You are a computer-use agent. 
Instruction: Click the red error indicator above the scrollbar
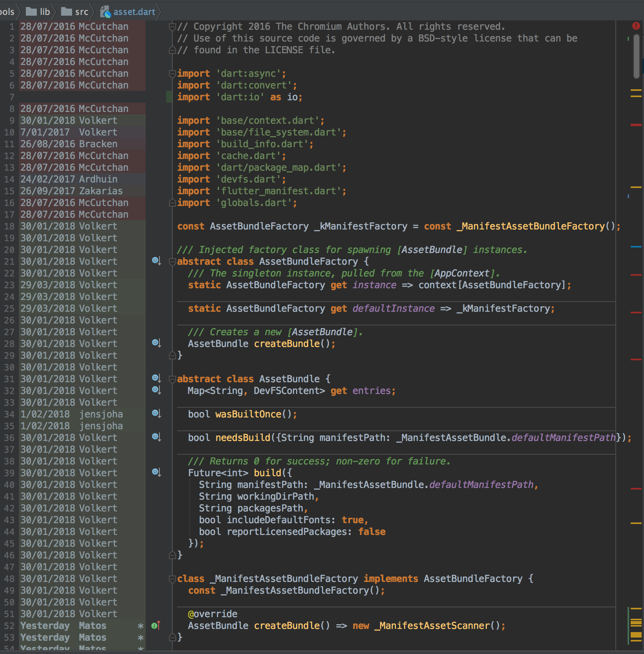point(636,26)
